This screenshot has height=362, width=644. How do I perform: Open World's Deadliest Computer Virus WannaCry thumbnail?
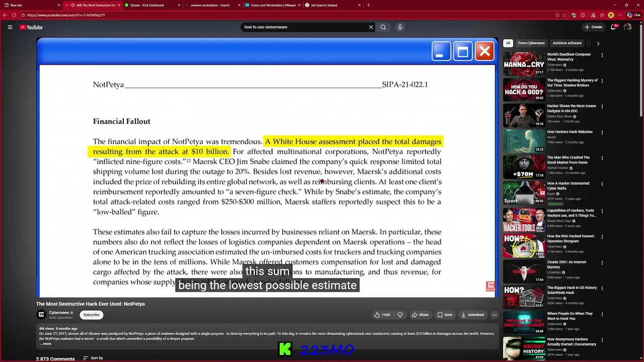pyautogui.click(x=524, y=63)
